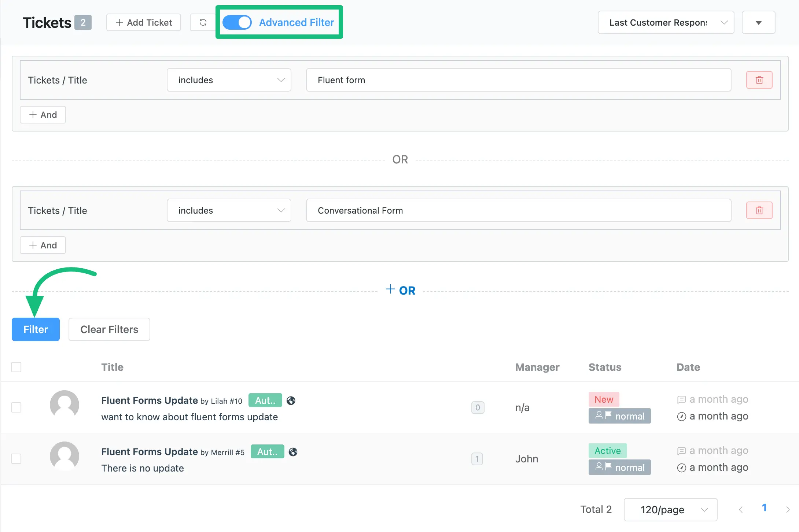Click Aut.. tag on Merrill ticket
Viewport: 799px width, 532px height.
267,451
